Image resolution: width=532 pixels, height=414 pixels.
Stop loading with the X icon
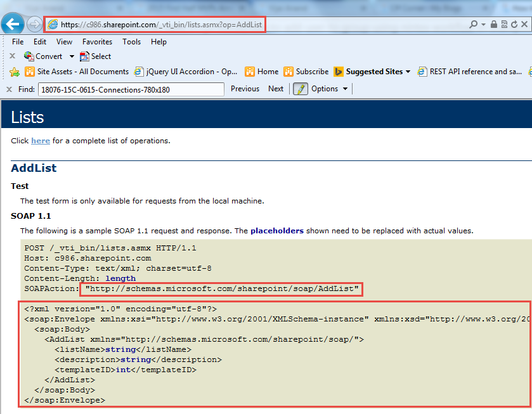pos(524,24)
